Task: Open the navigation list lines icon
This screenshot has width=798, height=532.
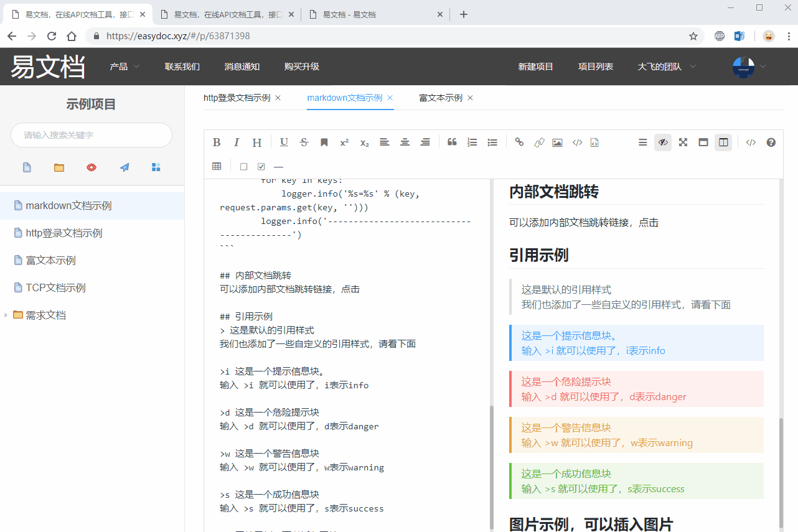Action: click(643, 142)
